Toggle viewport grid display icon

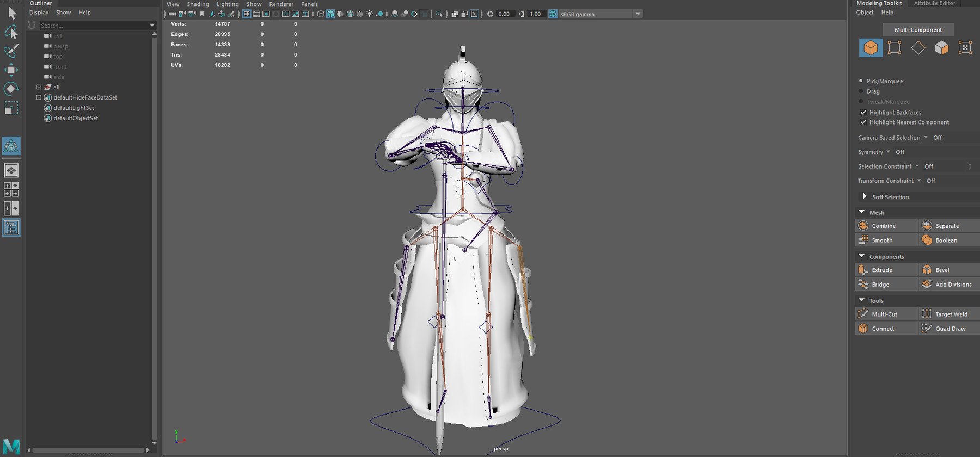coord(247,14)
